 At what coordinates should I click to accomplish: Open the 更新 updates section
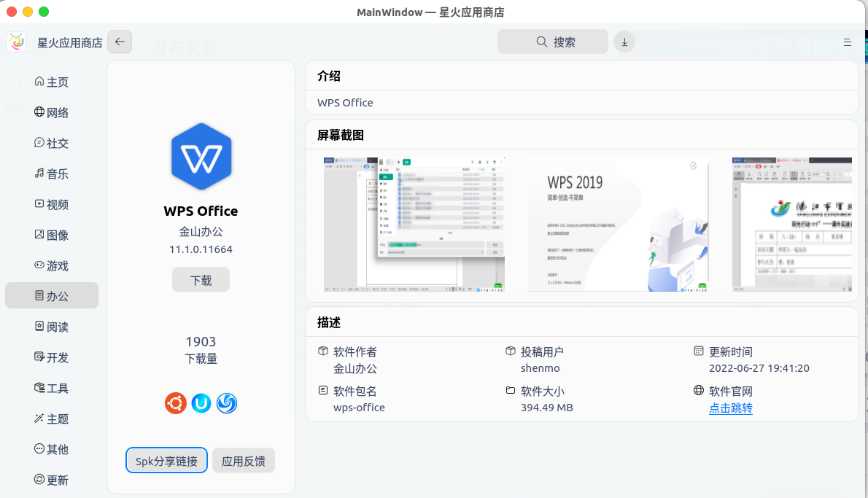point(52,480)
